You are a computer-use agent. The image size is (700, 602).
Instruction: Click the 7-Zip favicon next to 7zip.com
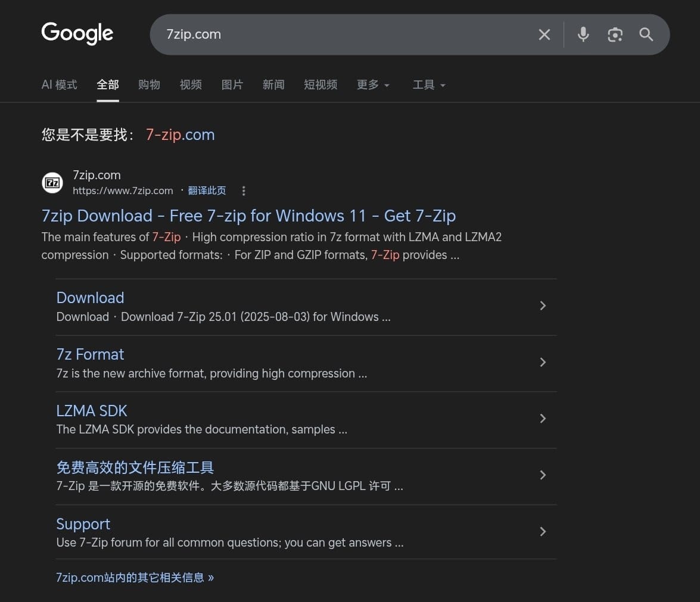pyautogui.click(x=52, y=183)
